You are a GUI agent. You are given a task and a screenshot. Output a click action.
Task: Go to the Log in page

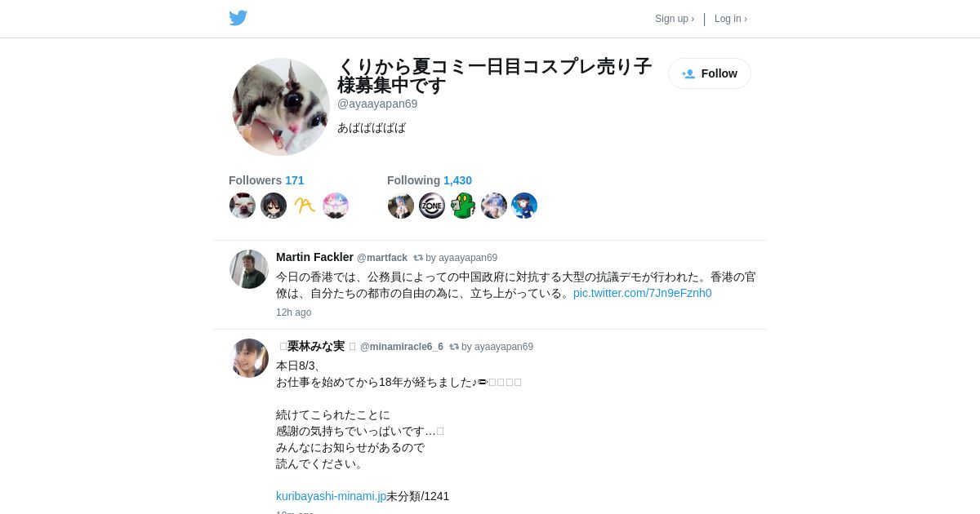731,19
